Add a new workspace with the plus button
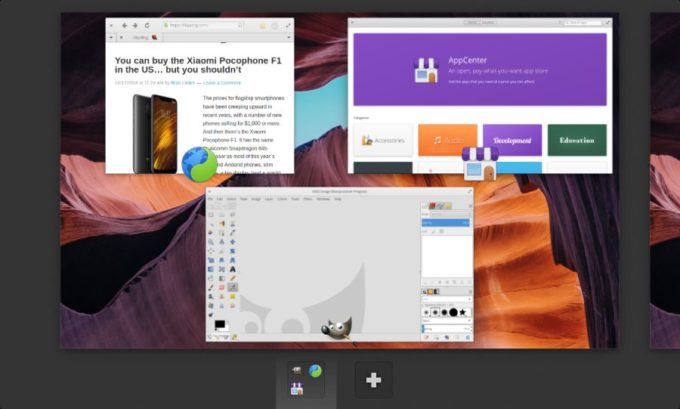 coord(373,380)
